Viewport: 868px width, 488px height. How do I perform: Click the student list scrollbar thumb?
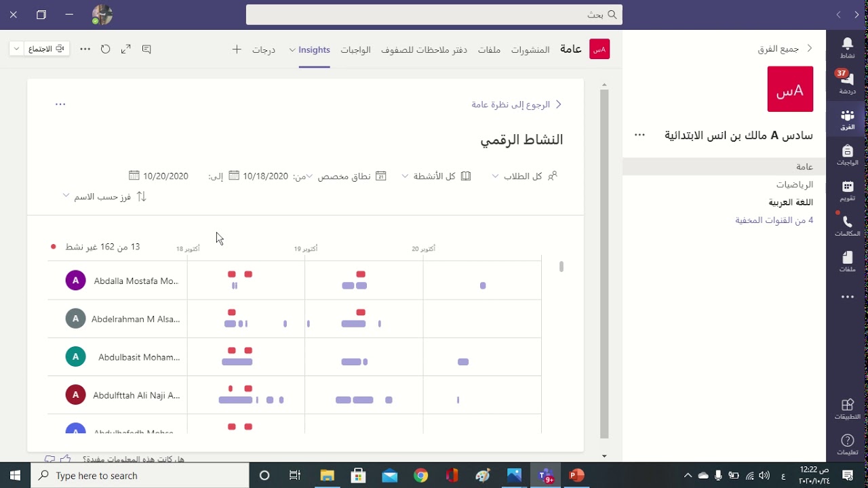pos(561,266)
